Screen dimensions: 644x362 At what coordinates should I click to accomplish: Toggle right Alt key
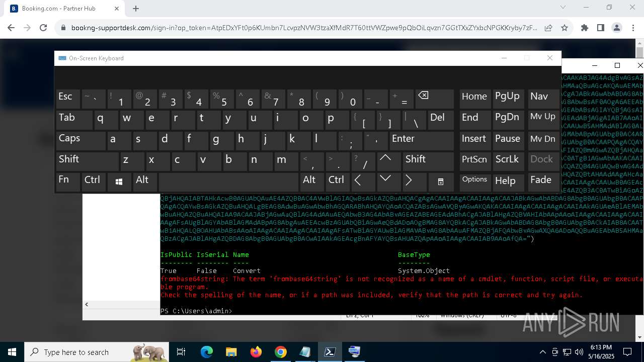point(312,182)
